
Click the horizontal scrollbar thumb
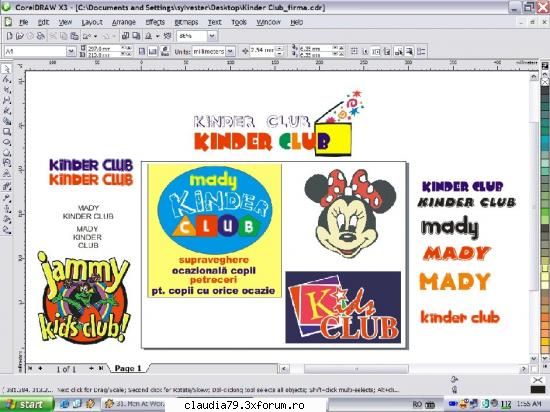pyautogui.click(x=356, y=369)
